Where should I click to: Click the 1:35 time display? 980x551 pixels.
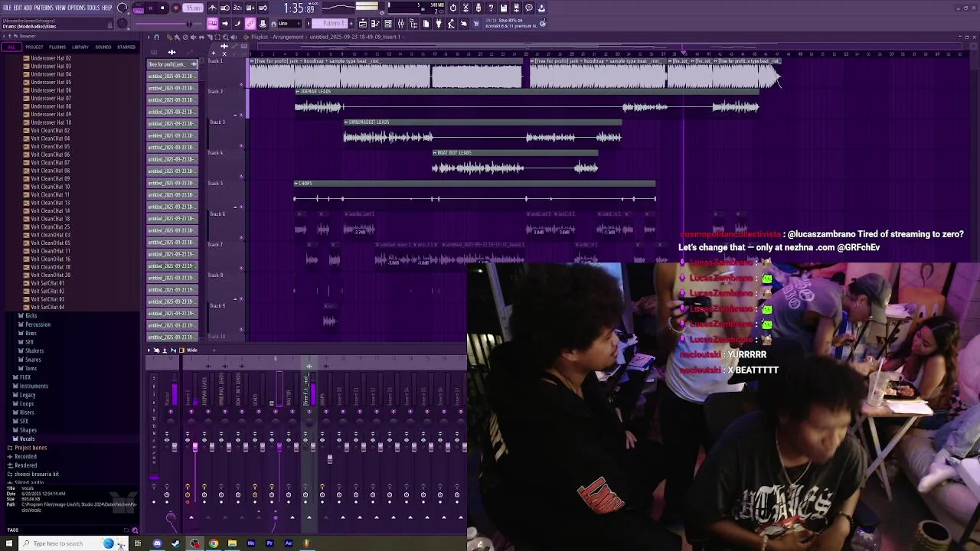click(x=299, y=8)
